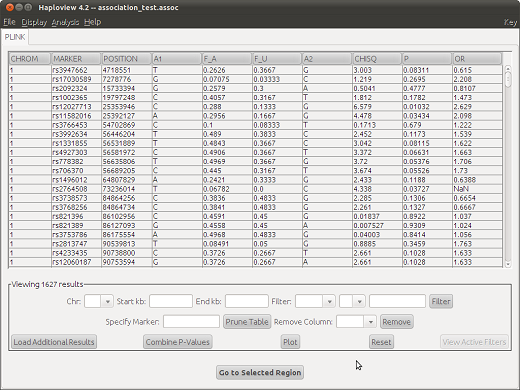
Task: Click position 84864256 cell
Action: point(126,198)
